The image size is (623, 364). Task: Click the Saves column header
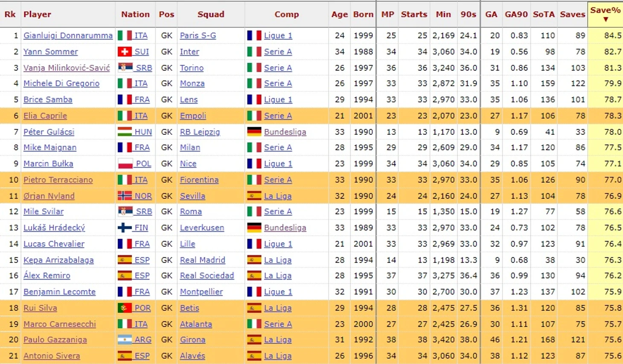coord(573,15)
